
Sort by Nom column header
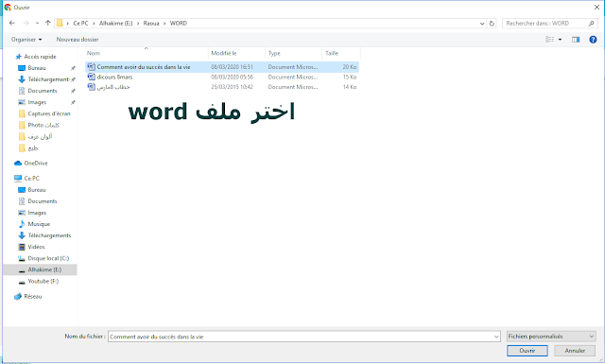coord(147,53)
